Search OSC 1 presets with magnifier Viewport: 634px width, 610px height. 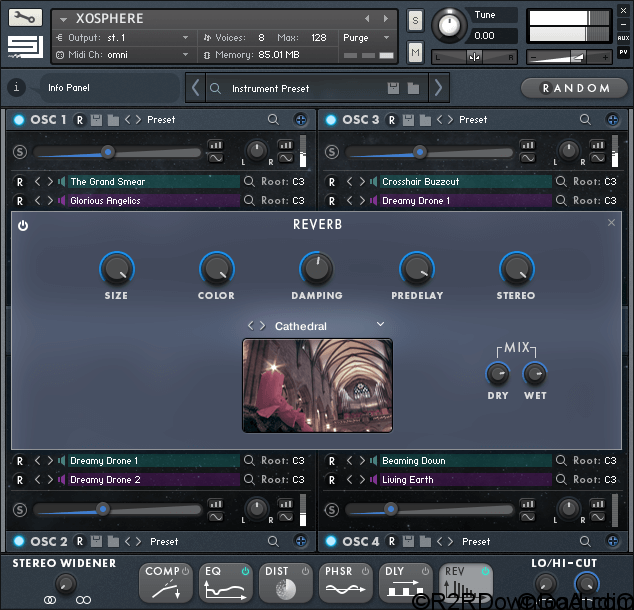click(x=273, y=120)
